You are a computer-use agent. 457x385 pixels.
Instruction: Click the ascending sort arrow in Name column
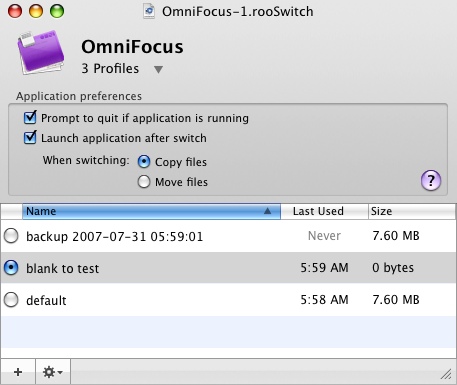pos(267,211)
